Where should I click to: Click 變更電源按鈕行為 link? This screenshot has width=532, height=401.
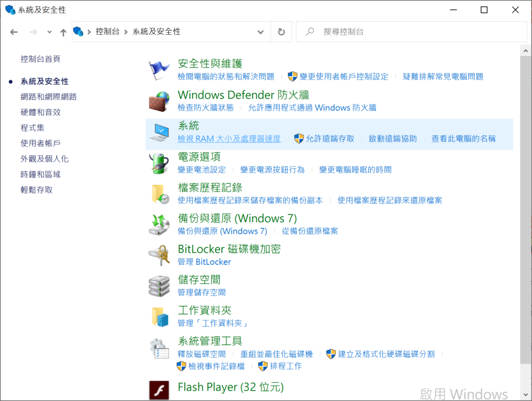tap(272, 170)
